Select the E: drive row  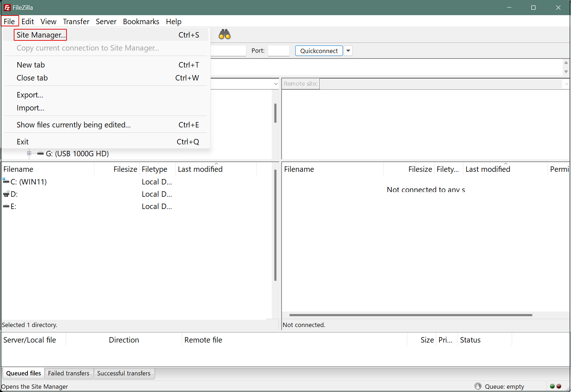point(10,206)
